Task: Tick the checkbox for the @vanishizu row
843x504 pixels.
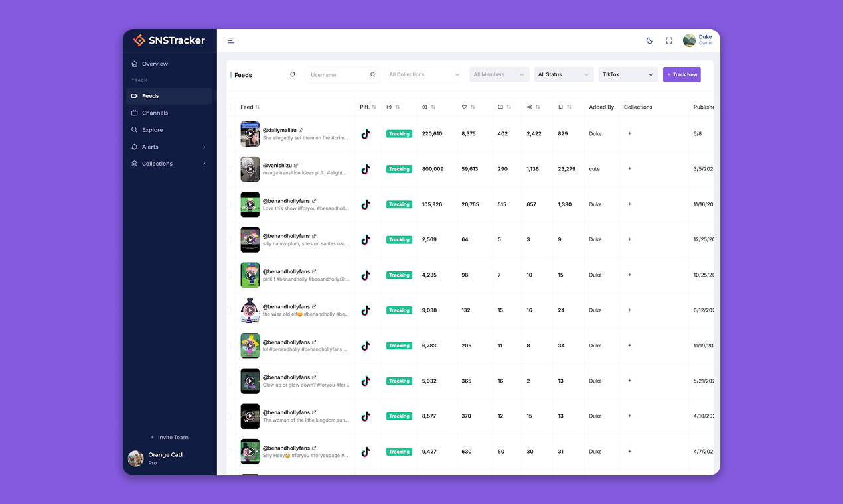Action: (230, 169)
